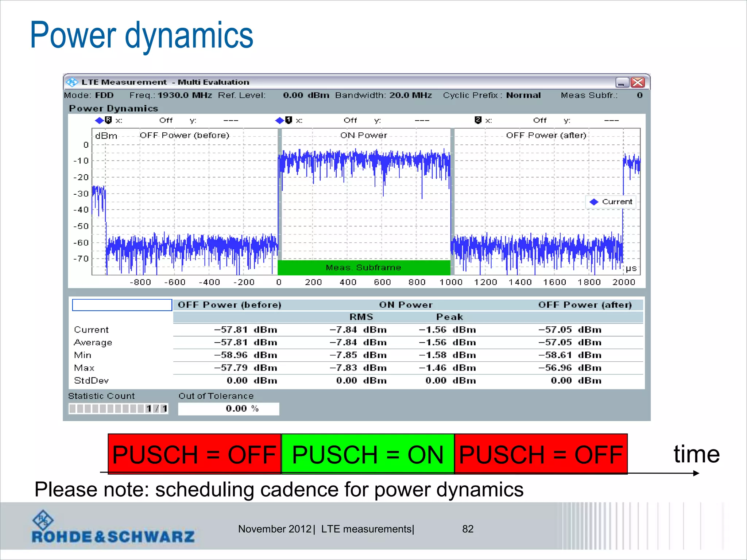Click the Mode FDD value

(x=104, y=95)
